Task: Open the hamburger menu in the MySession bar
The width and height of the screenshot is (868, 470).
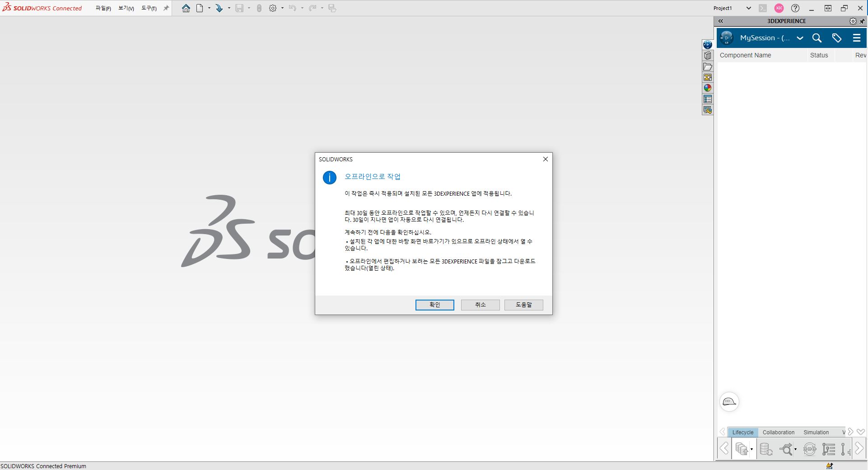Action: tap(857, 38)
